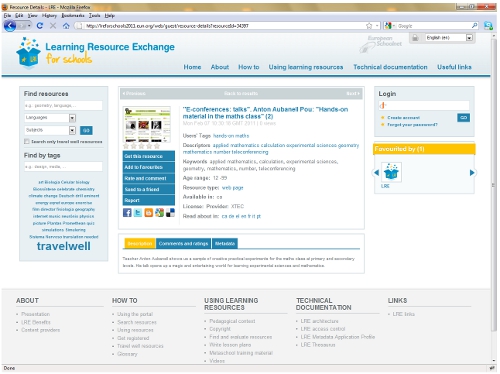Viewport: 500px width, 374px height.
Task: Open the English site language selector
Action: (x=449, y=38)
